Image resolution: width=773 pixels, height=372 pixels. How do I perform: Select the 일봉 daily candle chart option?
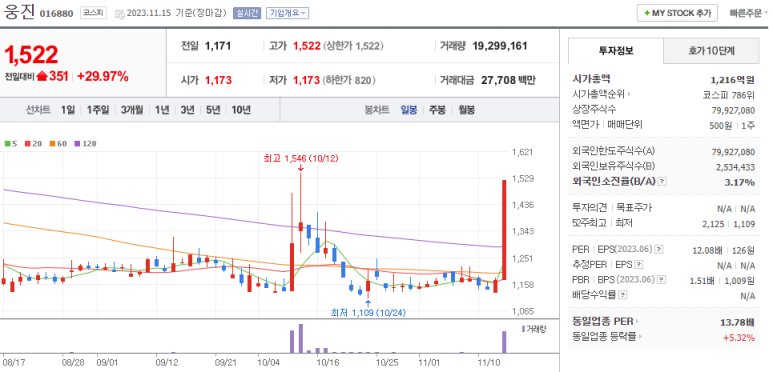pyautogui.click(x=409, y=110)
